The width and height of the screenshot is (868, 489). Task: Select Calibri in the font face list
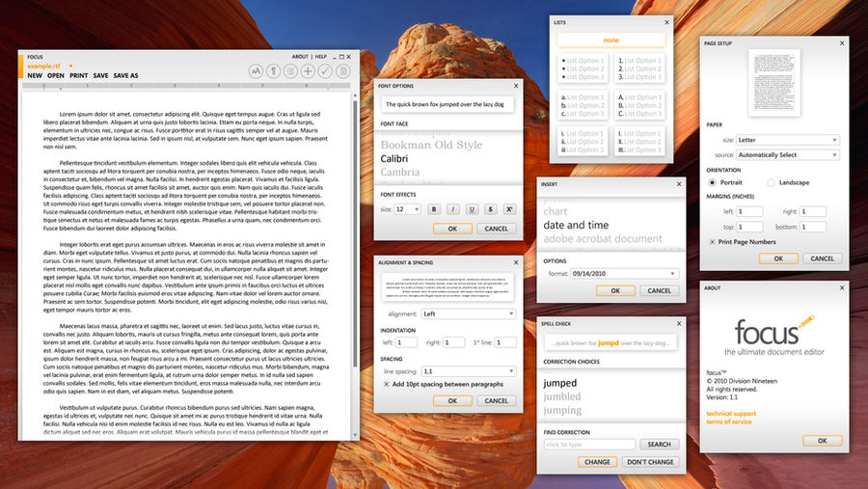coord(394,158)
